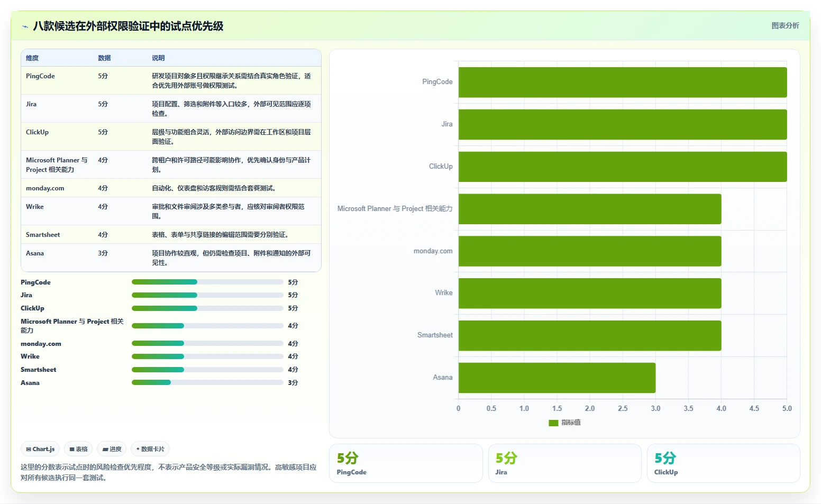The width and height of the screenshot is (821, 504).
Task: Select the PingCode name cell in the table
Action: pos(40,76)
